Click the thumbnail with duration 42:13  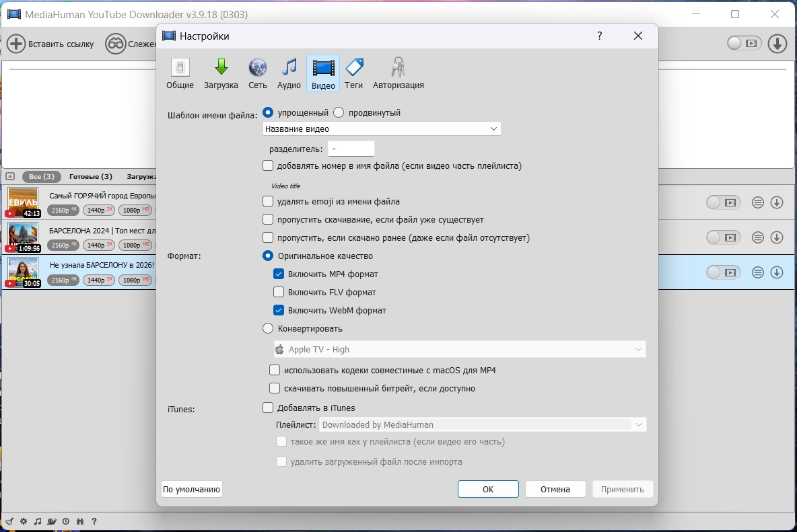click(23, 202)
